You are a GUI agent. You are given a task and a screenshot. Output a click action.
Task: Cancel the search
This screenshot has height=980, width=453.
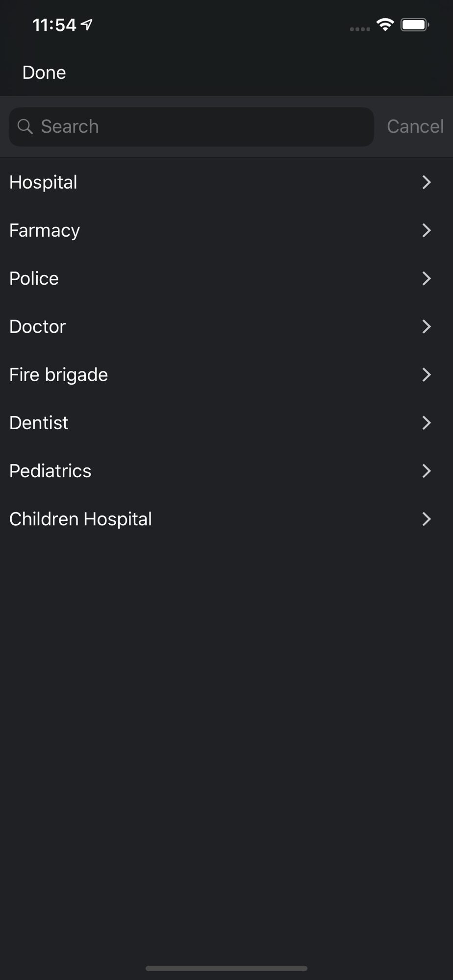pos(415,126)
